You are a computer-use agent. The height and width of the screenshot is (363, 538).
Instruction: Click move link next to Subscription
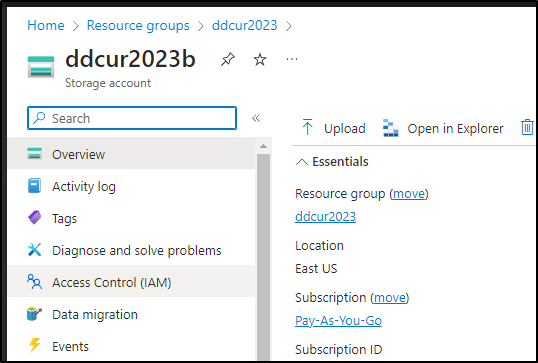[x=389, y=297]
